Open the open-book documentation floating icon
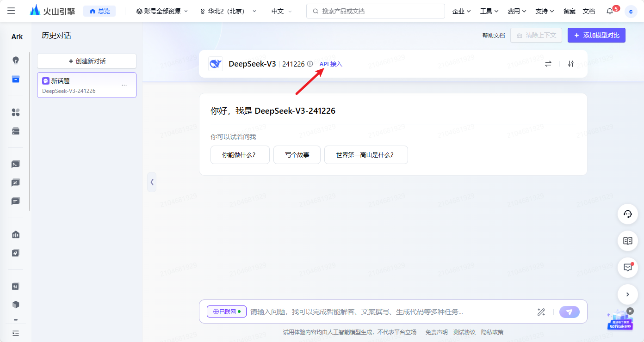 point(628,241)
